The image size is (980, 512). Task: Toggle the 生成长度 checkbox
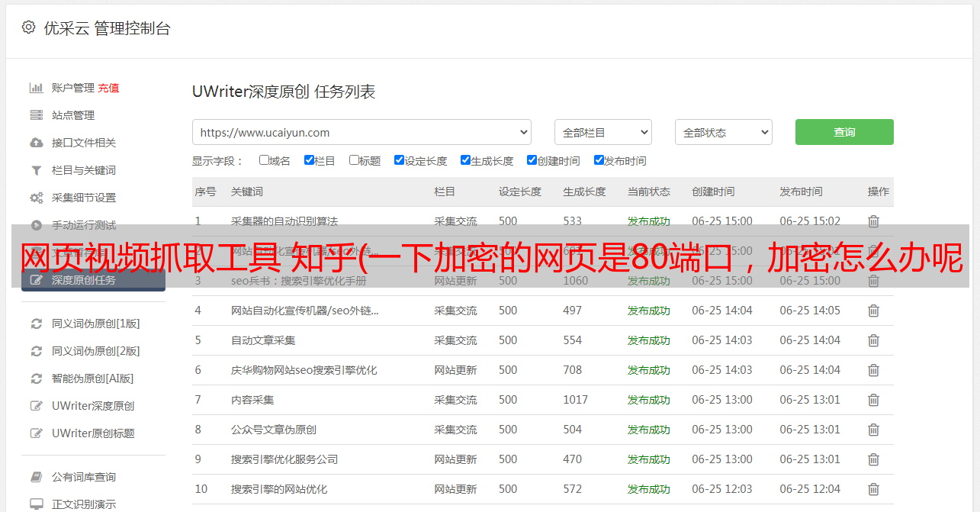[465, 160]
